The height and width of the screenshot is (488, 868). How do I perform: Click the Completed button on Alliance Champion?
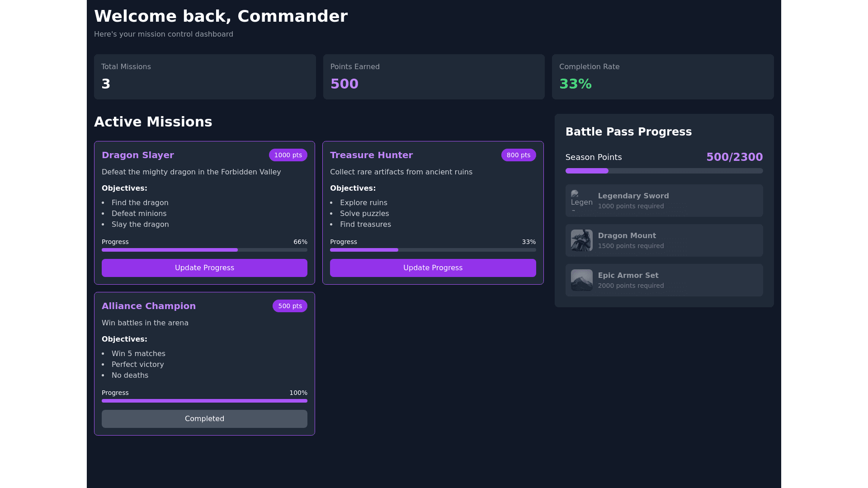(204, 419)
